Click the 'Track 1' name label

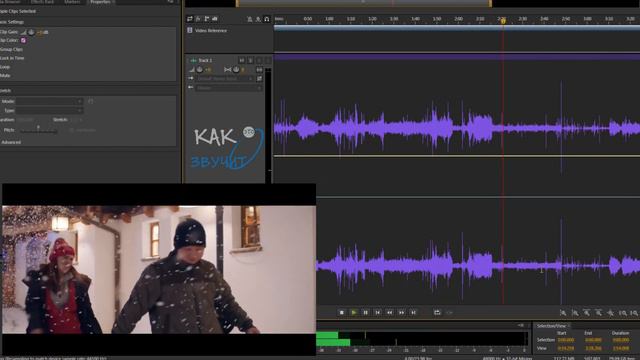[205, 60]
